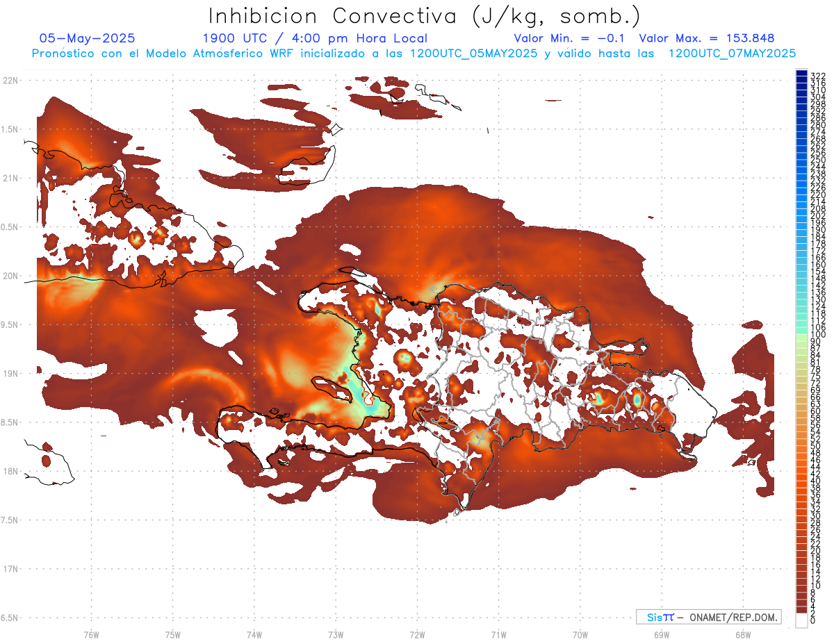The height and width of the screenshot is (644, 834).
Task: Click the '69W' longitude label
Action: (x=661, y=634)
